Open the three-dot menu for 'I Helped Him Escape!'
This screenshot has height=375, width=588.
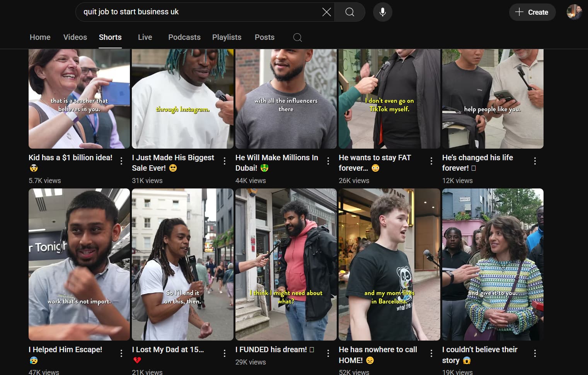click(121, 353)
